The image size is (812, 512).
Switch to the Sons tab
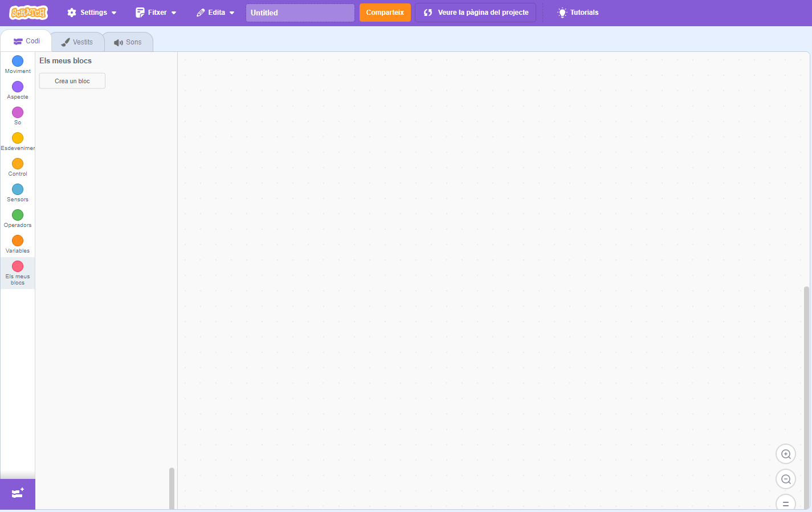click(x=128, y=42)
